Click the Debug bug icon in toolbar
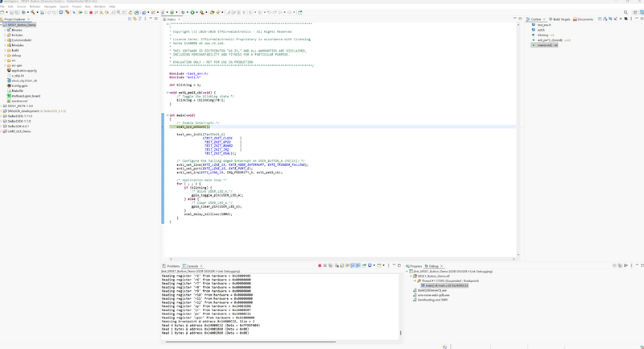The height and width of the screenshot is (349, 644). (x=183, y=12)
